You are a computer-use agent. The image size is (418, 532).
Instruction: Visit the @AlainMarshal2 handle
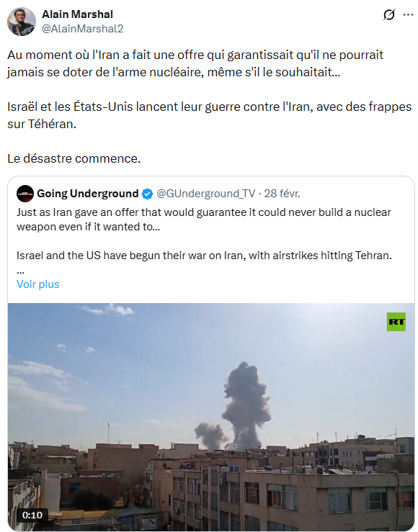pos(82,29)
